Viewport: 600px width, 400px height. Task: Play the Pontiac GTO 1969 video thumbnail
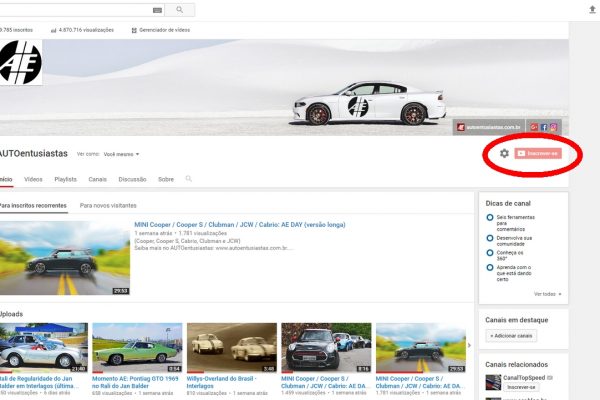tap(137, 347)
